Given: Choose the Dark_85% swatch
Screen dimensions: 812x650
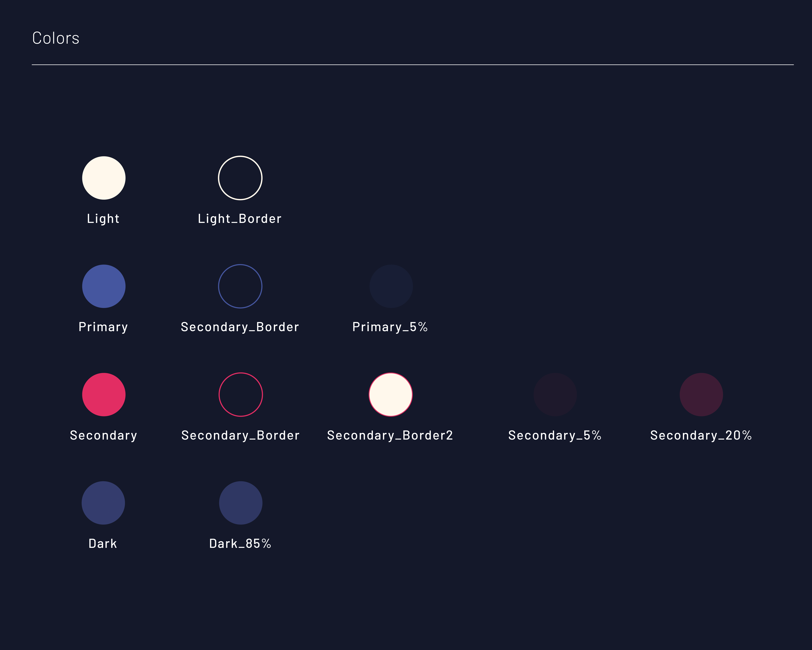Looking at the screenshot, I should click(x=240, y=503).
